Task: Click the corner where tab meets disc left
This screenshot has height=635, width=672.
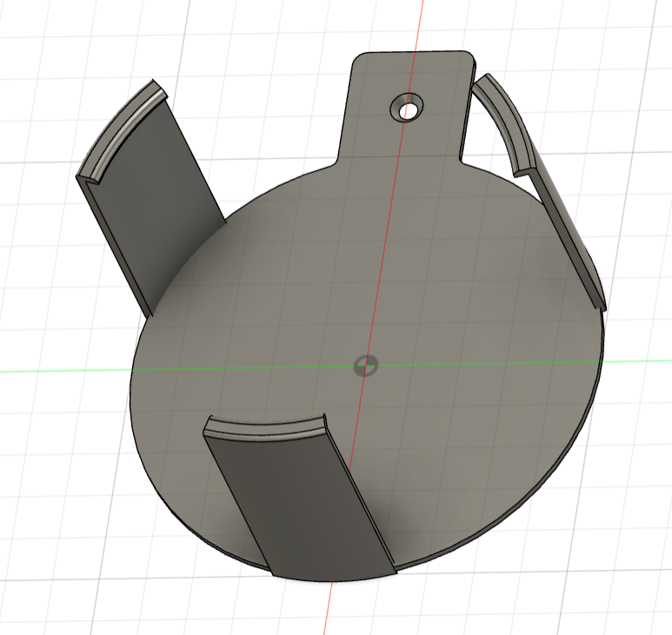Action: click(x=336, y=163)
